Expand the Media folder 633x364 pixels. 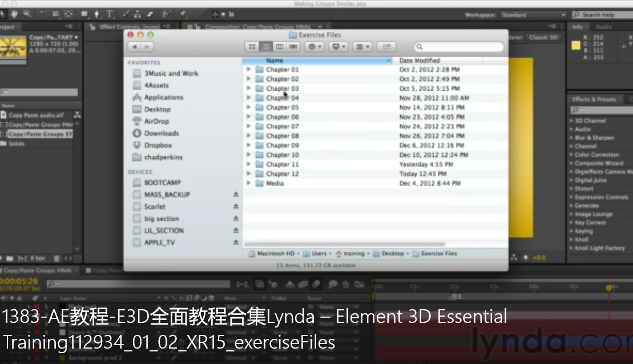[x=249, y=183]
